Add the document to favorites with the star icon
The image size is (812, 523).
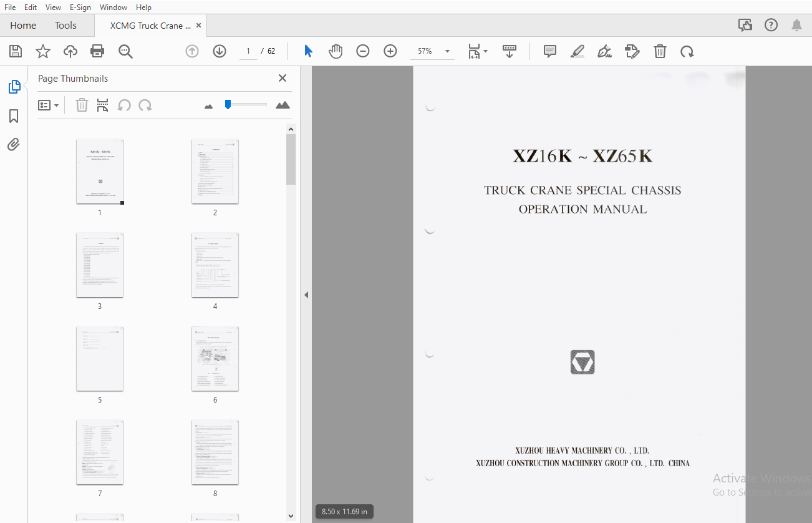click(43, 51)
